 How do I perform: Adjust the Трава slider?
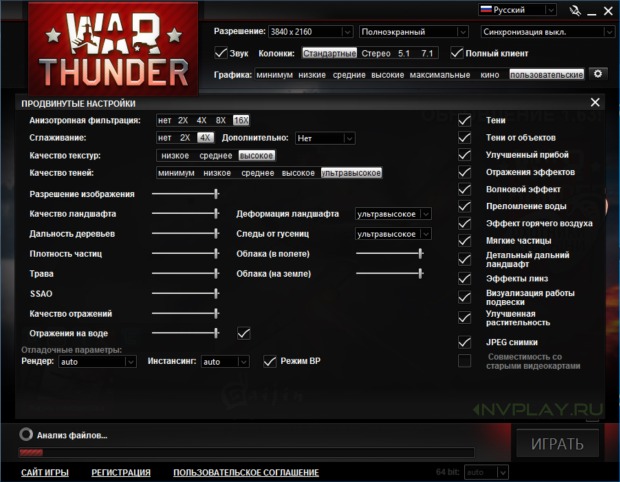point(185,273)
